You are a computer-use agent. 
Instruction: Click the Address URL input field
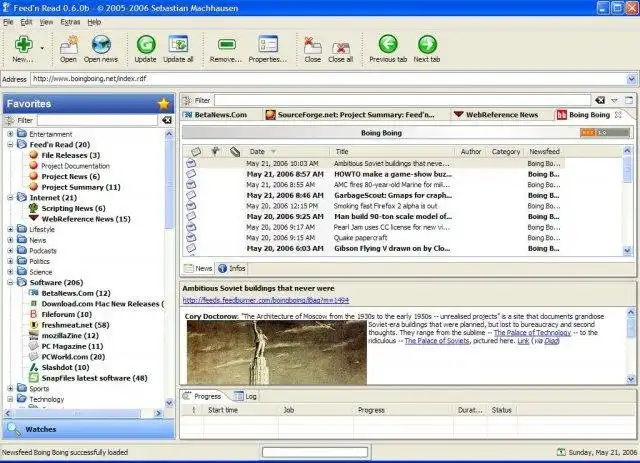click(328, 79)
